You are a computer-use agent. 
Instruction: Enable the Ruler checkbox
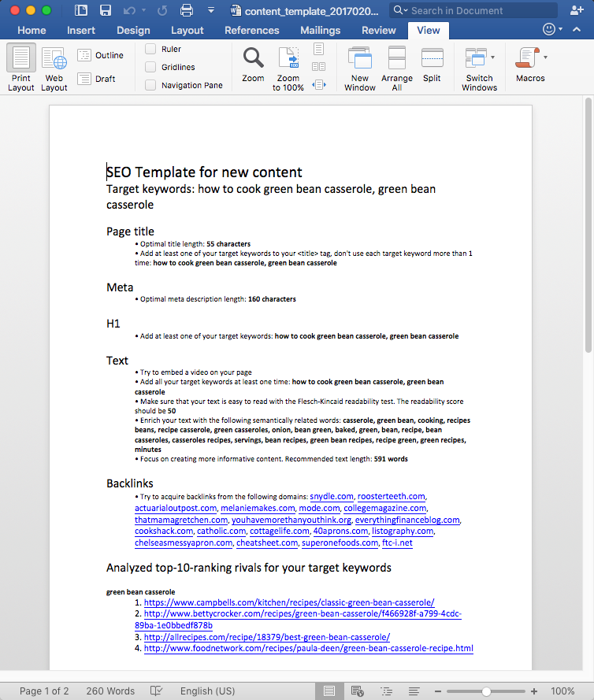[150, 49]
